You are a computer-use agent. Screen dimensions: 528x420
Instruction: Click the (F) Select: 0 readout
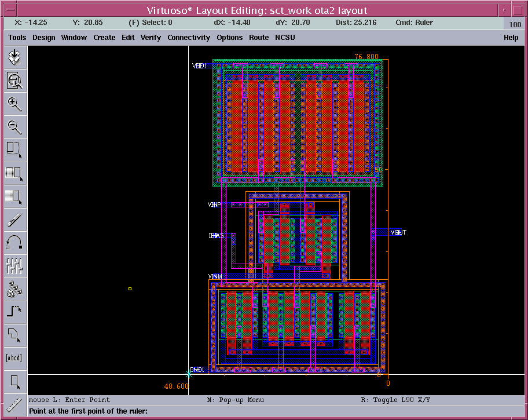(150, 23)
